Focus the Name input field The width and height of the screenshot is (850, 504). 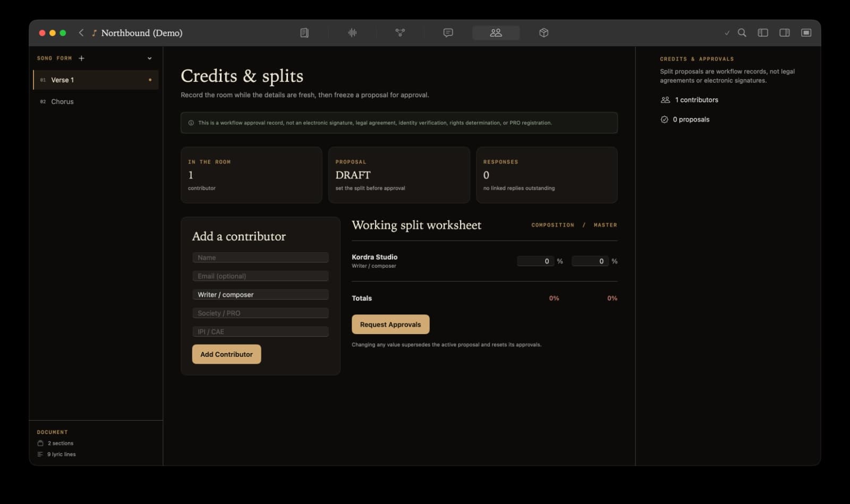pyautogui.click(x=260, y=258)
